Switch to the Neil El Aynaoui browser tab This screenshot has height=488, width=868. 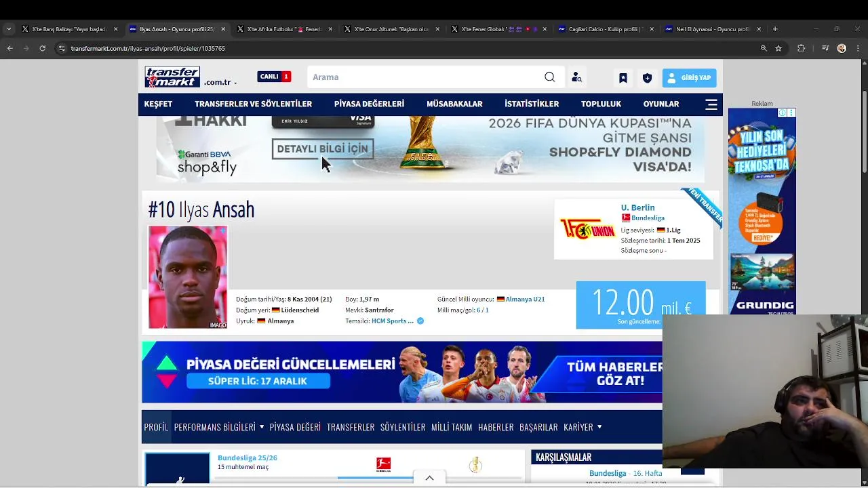[x=713, y=29]
